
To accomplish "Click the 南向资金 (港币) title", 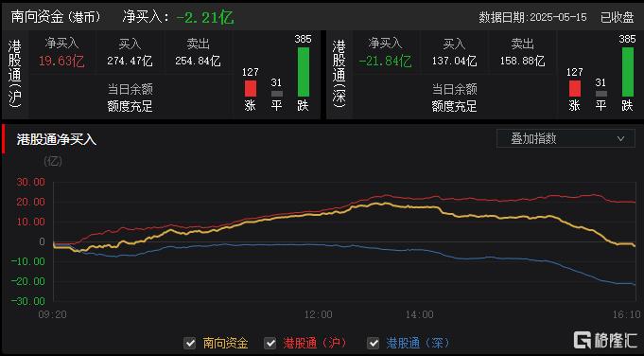I will 56,16.
